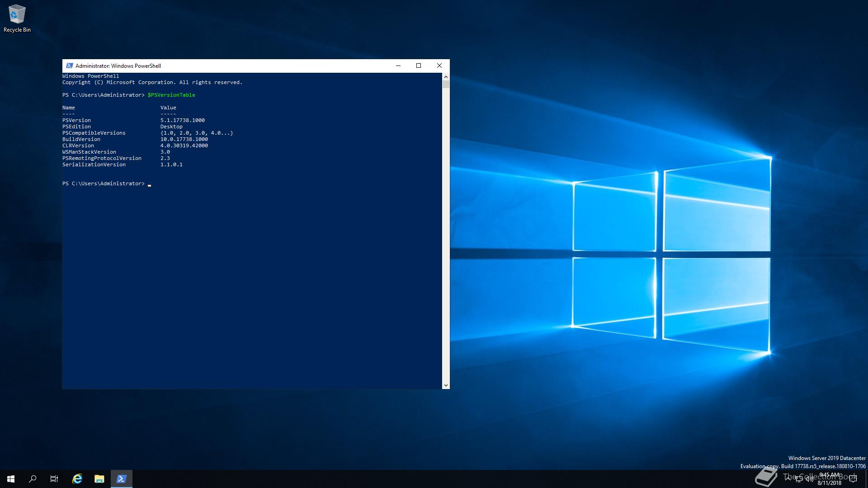Click WSManStackVersion value 3.0
The width and height of the screenshot is (868, 488).
(165, 152)
